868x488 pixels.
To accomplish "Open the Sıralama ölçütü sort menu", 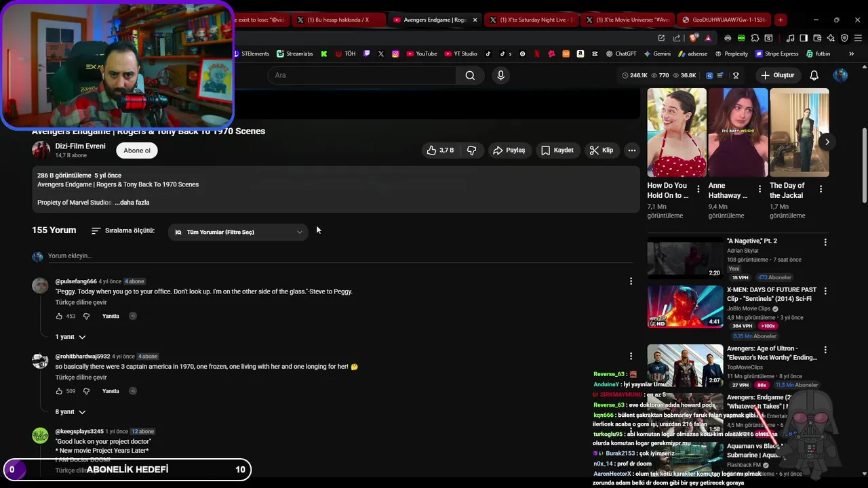I will [123, 231].
